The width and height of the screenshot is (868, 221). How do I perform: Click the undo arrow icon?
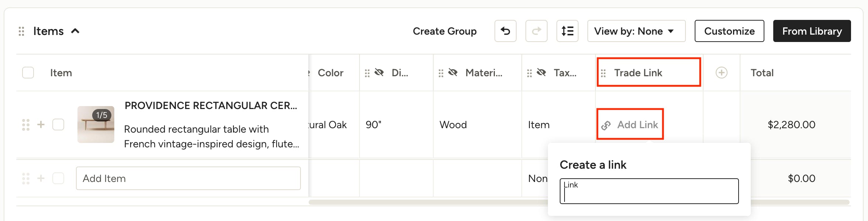505,31
